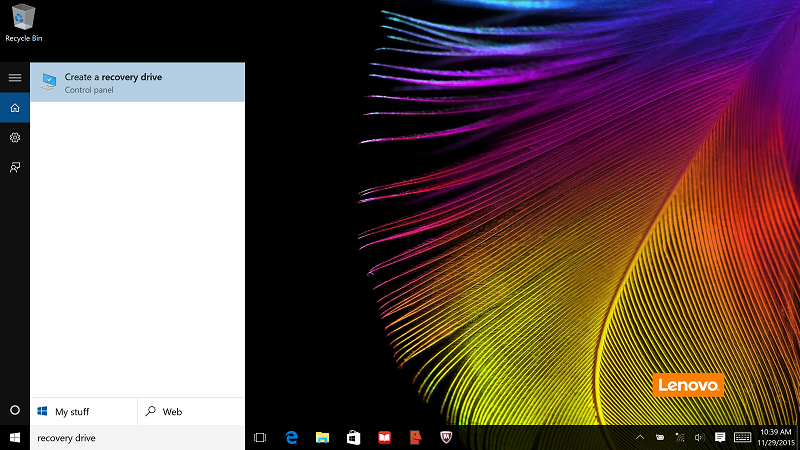This screenshot has height=450, width=800.
Task: Open the red book app on taskbar
Action: coord(384,438)
